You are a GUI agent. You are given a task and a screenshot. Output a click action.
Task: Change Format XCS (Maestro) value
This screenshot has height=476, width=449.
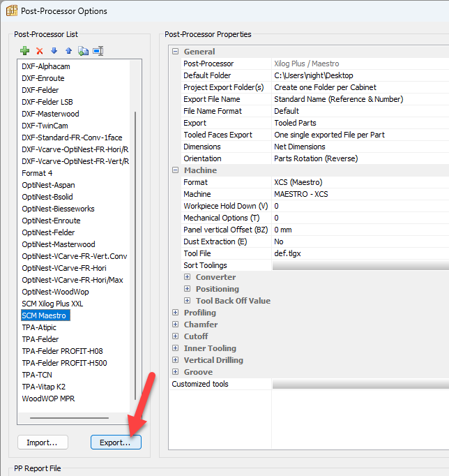click(x=360, y=182)
